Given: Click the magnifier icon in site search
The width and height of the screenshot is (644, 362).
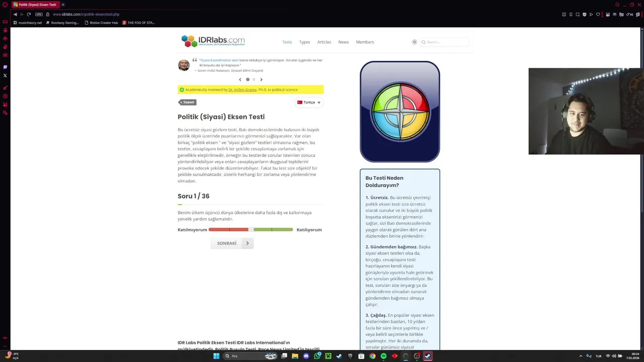Looking at the screenshot, I should pos(424,42).
